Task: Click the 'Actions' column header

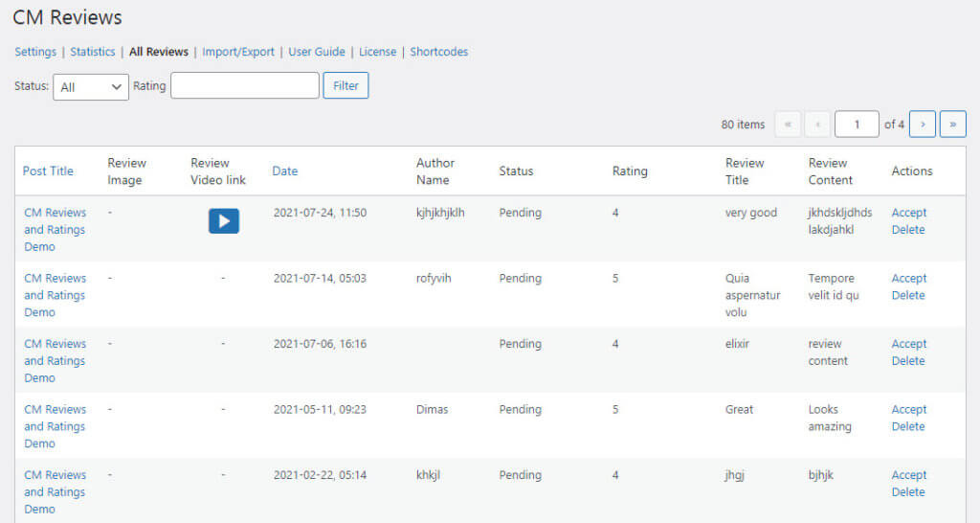Action: [912, 171]
